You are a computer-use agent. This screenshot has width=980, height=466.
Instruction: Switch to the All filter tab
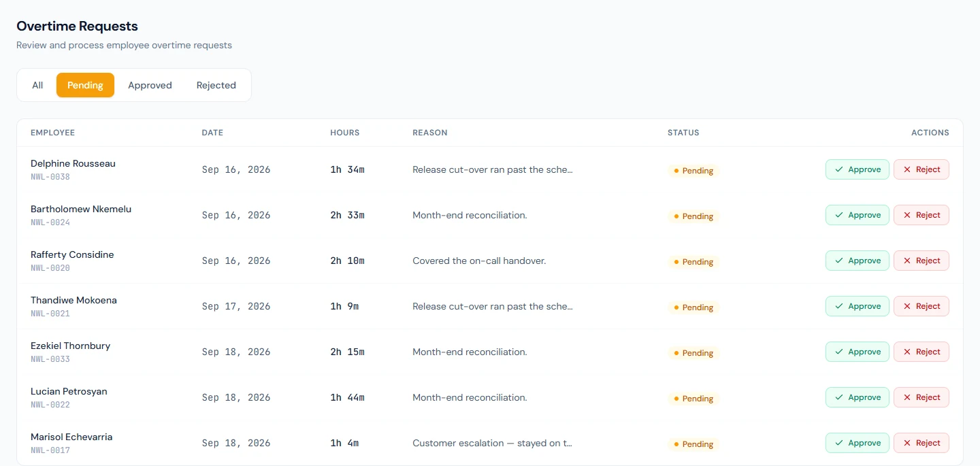pos(37,85)
